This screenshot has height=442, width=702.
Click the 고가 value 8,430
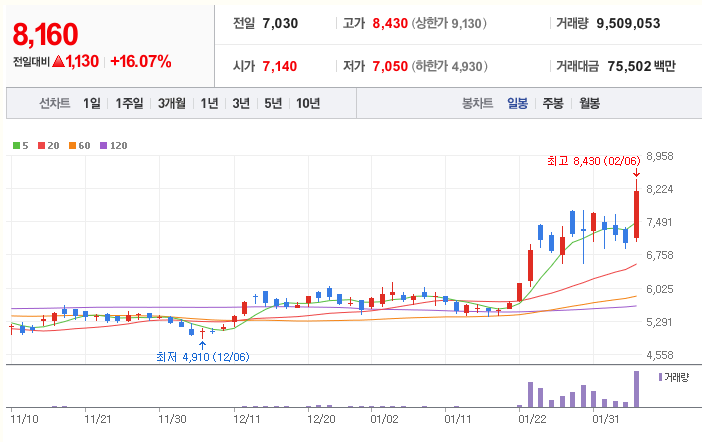[390, 23]
